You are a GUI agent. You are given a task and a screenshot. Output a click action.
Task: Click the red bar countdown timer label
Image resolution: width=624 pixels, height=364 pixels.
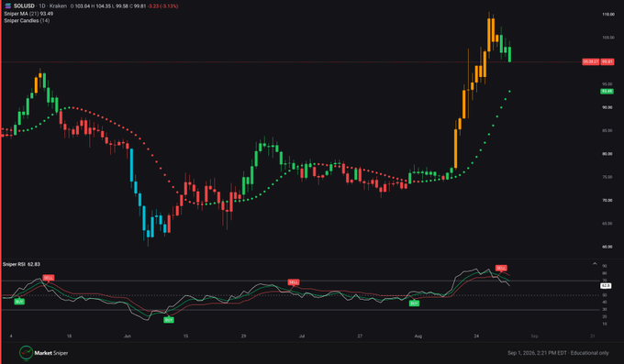[x=591, y=61]
